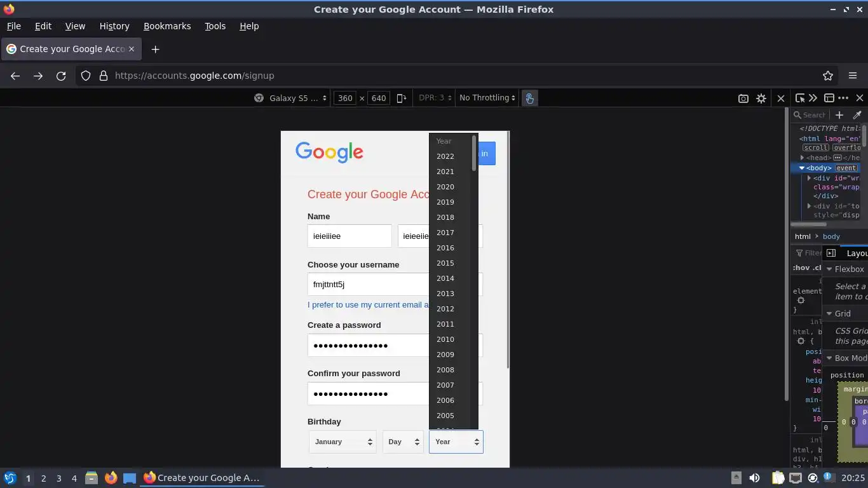Screen dimensions: 868x488
Task: Open the Bookmarks menu
Action: [x=167, y=26]
